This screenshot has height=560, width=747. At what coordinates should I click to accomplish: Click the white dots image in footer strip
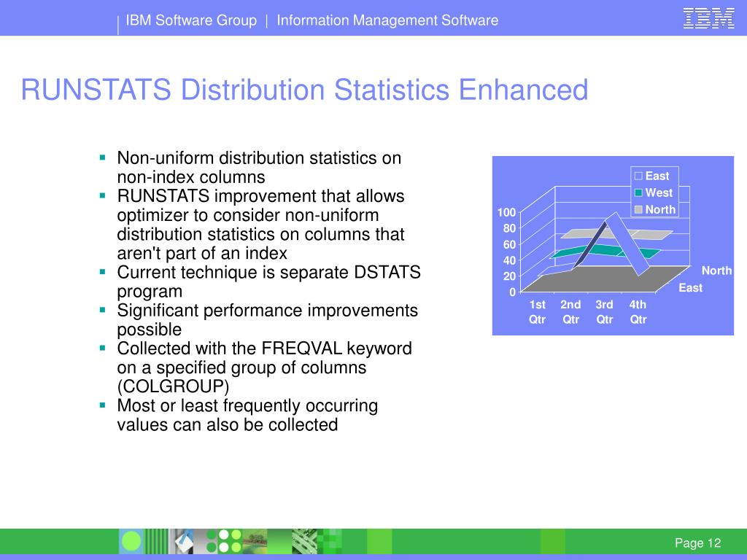229,542
